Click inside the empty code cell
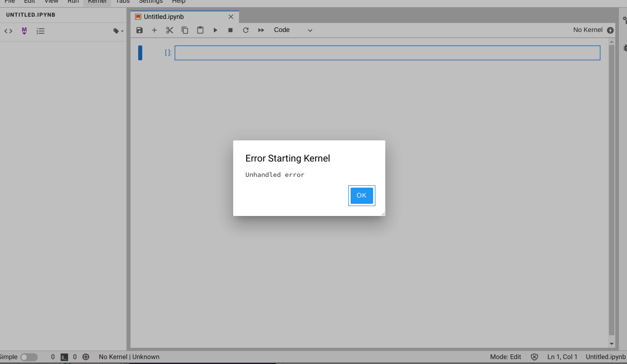The image size is (627, 364). tap(387, 53)
